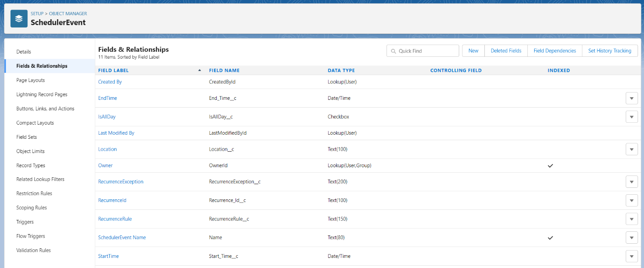The image size is (644, 268).
Task: Open the Deleted Fields list
Action: tap(506, 51)
